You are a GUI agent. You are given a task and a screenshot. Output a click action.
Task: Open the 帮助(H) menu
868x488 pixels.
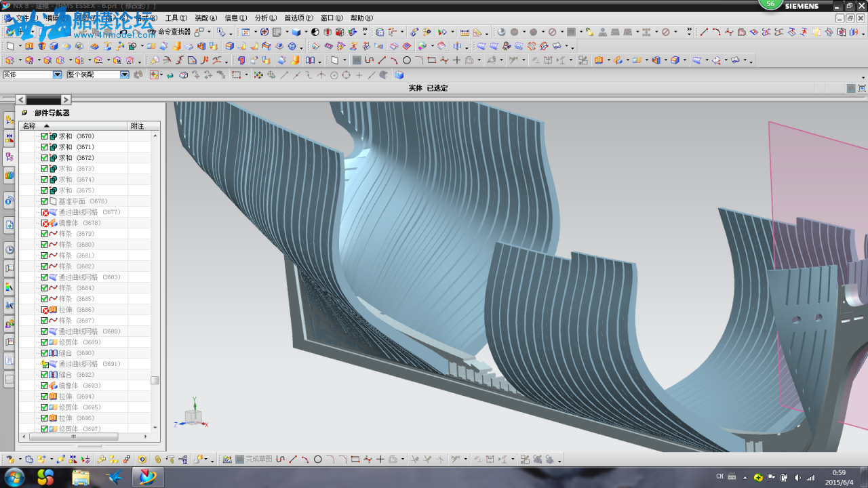361,18
